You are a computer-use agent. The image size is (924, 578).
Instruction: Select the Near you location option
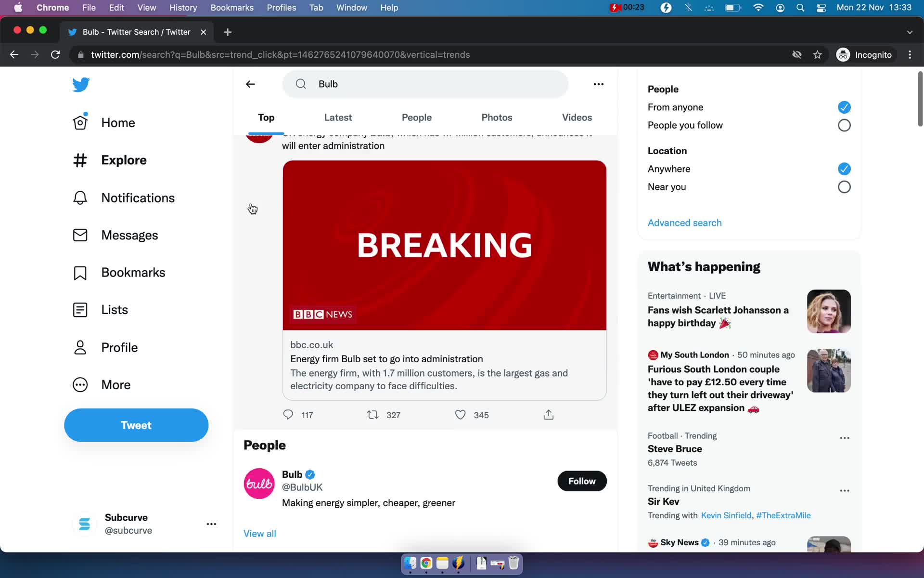click(844, 187)
